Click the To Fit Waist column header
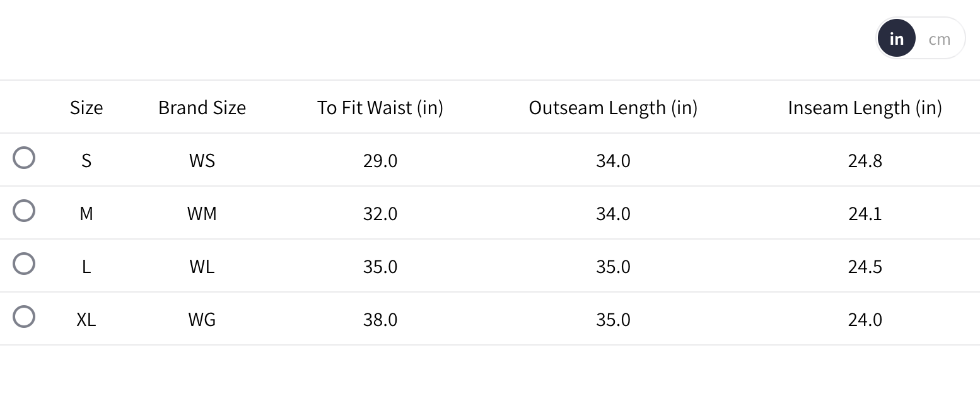 380,108
